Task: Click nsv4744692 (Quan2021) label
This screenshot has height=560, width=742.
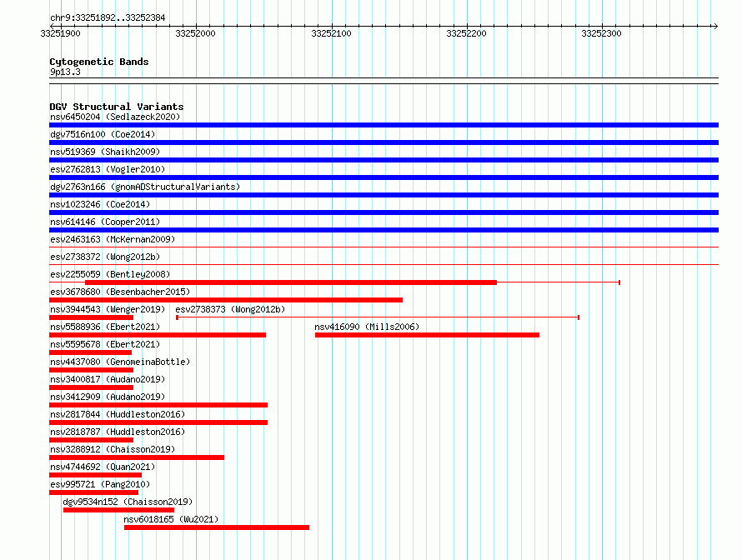Action: coord(103,467)
